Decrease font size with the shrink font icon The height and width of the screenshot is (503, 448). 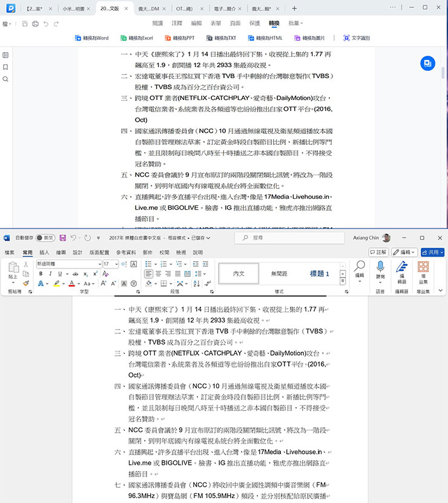coord(113,283)
